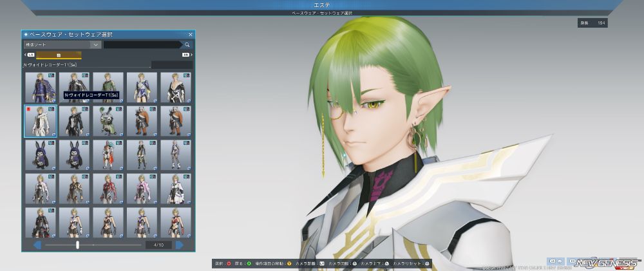This screenshot has width=644, height=271.
Task: Select the red-trim swimwear thumbnail in bottom row
Action: click(176, 223)
